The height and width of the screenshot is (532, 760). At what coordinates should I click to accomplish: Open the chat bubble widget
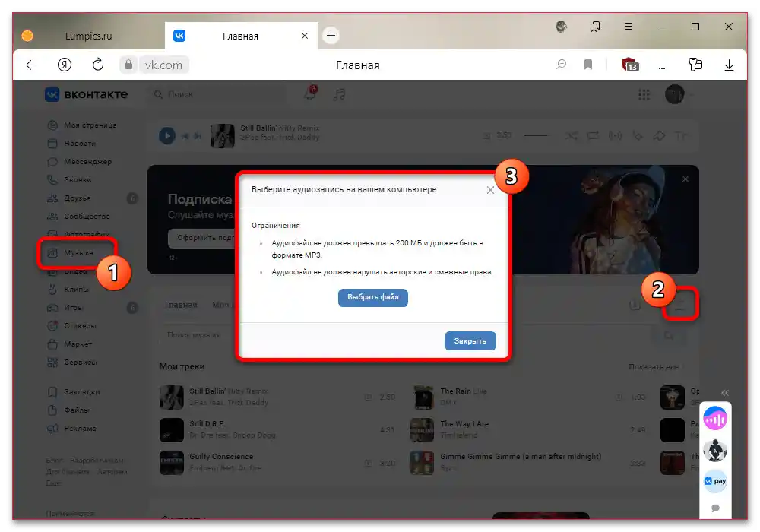(715, 508)
